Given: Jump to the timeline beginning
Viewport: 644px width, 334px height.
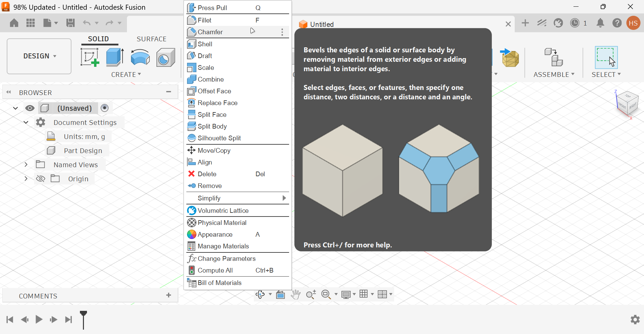Looking at the screenshot, I should coord(10,320).
